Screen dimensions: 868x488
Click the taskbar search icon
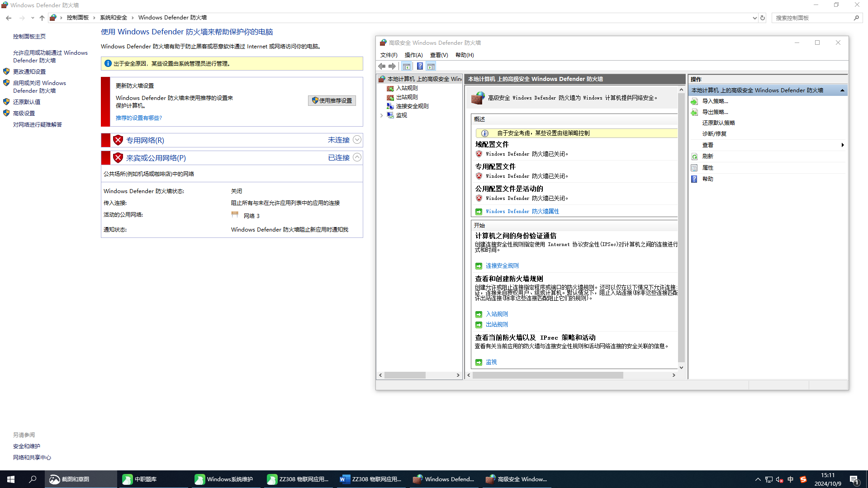pyautogui.click(x=33, y=479)
